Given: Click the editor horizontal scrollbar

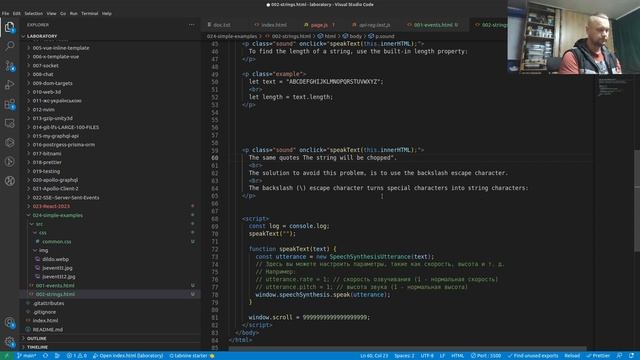Looking at the screenshot, I should pos(407,349).
